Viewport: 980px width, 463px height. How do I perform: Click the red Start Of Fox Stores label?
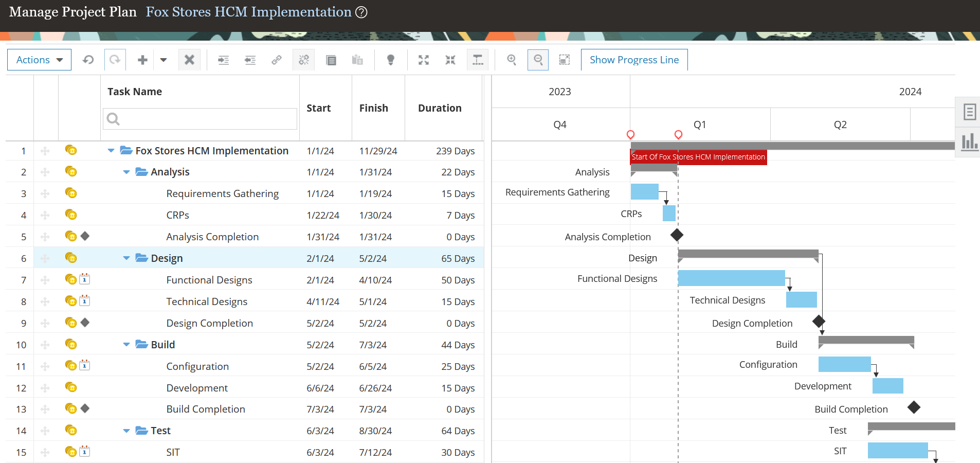point(698,157)
